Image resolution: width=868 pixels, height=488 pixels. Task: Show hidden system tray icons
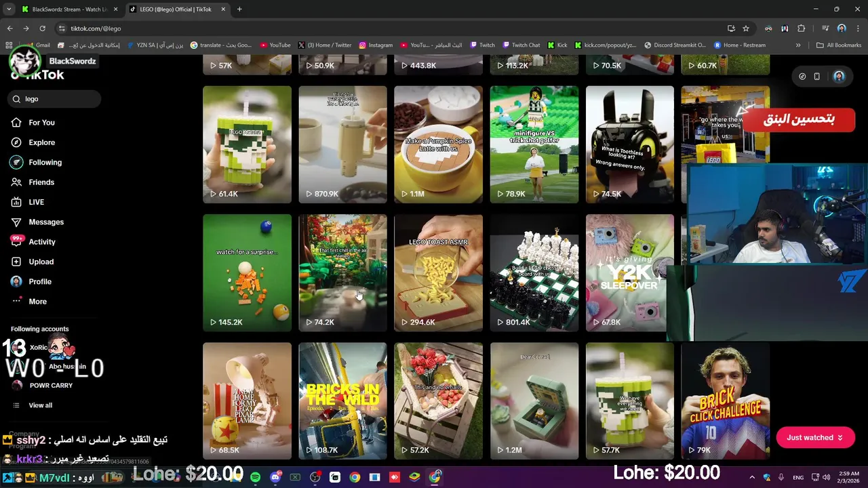[752, 477]
